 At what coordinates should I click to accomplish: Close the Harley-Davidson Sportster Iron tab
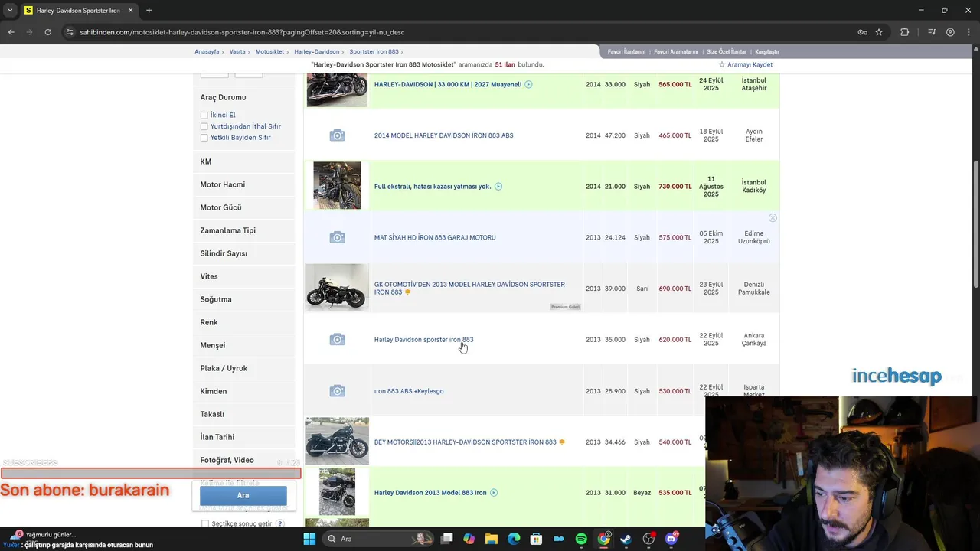(130, 11)
